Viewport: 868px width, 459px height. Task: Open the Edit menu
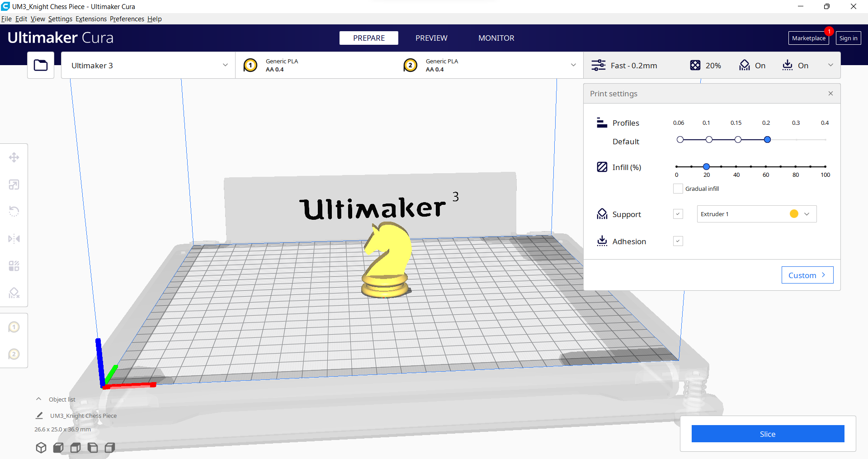tap(21, 19)
